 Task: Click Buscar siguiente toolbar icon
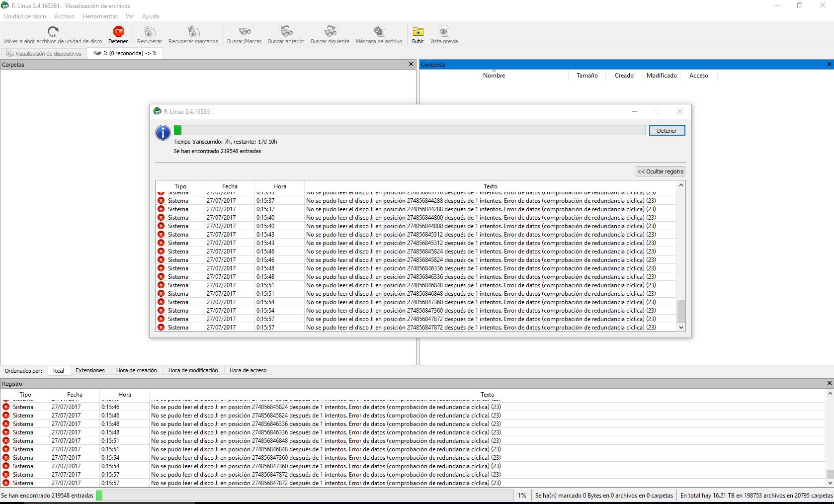click(330, 32)
